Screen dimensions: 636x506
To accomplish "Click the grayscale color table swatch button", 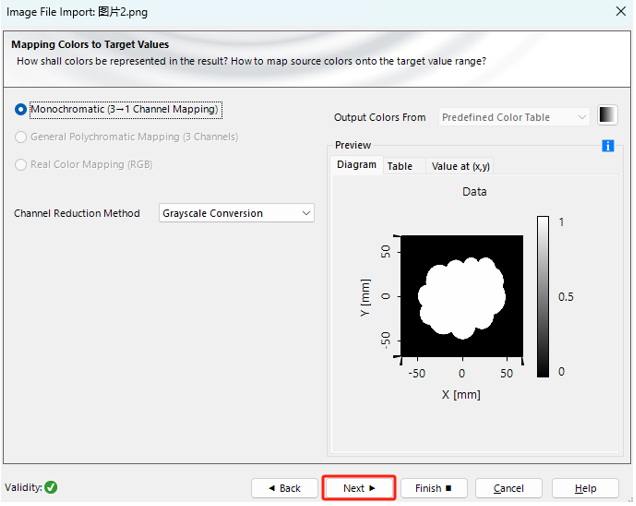I will click(607, 115).
